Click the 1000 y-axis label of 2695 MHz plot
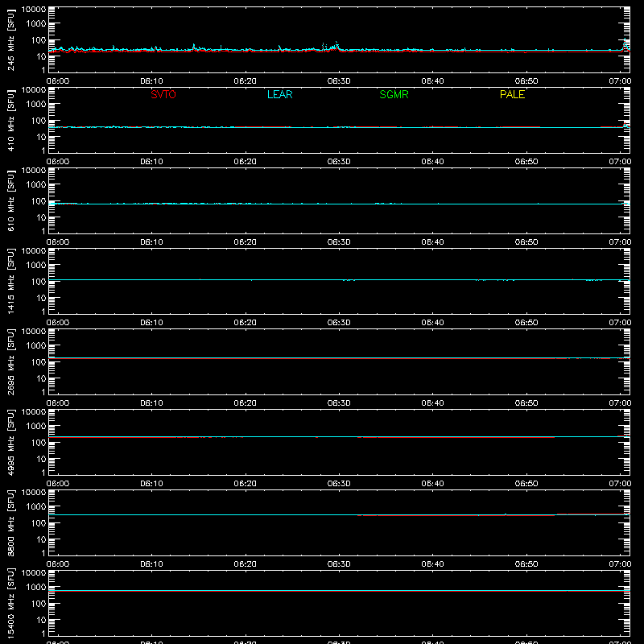The image size is (644, 644). [36, 345]
